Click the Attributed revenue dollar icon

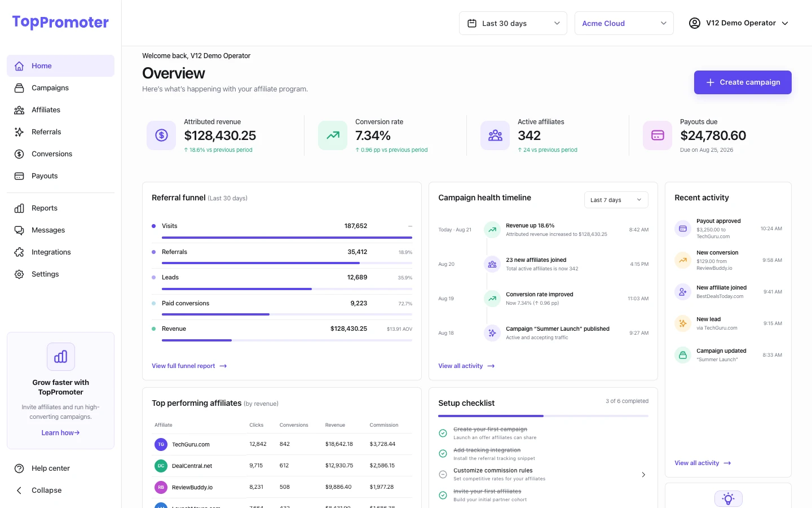(161, 135)
